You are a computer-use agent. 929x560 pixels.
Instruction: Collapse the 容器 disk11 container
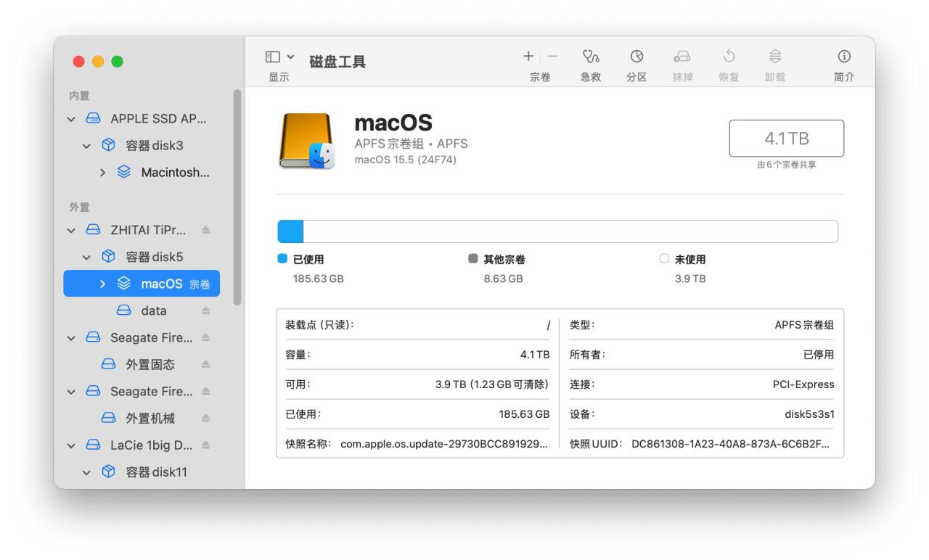86,472
